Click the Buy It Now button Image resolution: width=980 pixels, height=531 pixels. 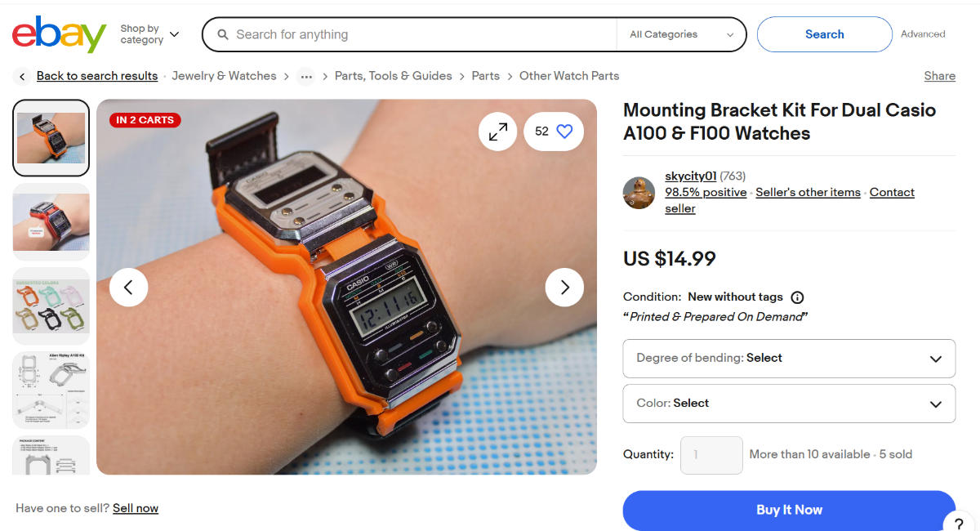(789, 510)
